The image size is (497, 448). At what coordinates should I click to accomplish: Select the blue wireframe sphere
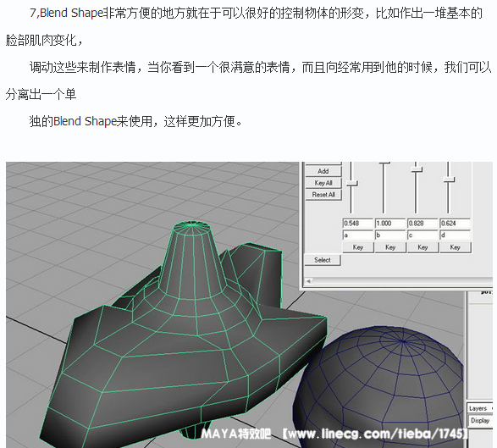click(378, 387)
